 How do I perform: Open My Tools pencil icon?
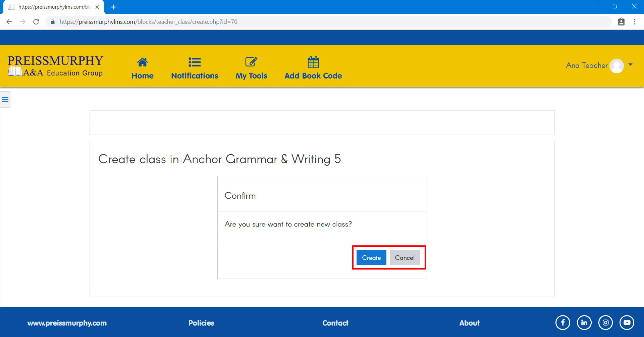251,62
